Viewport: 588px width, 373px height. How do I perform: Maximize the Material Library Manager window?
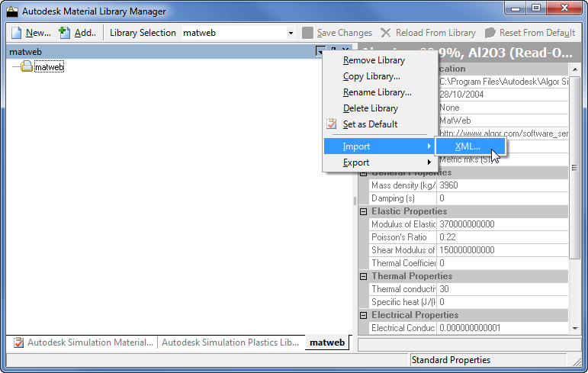click(x=536, y=8)
